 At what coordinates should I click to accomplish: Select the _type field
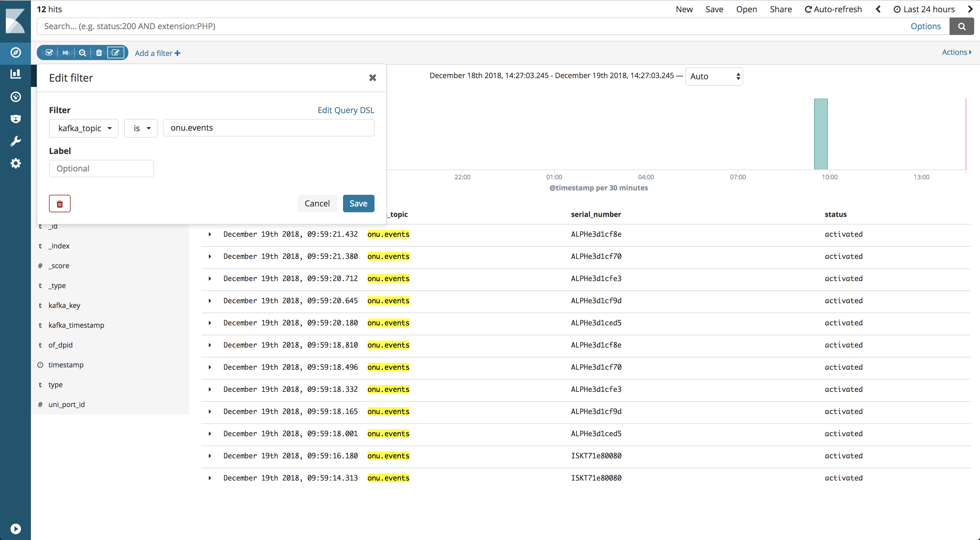point(57,285)
